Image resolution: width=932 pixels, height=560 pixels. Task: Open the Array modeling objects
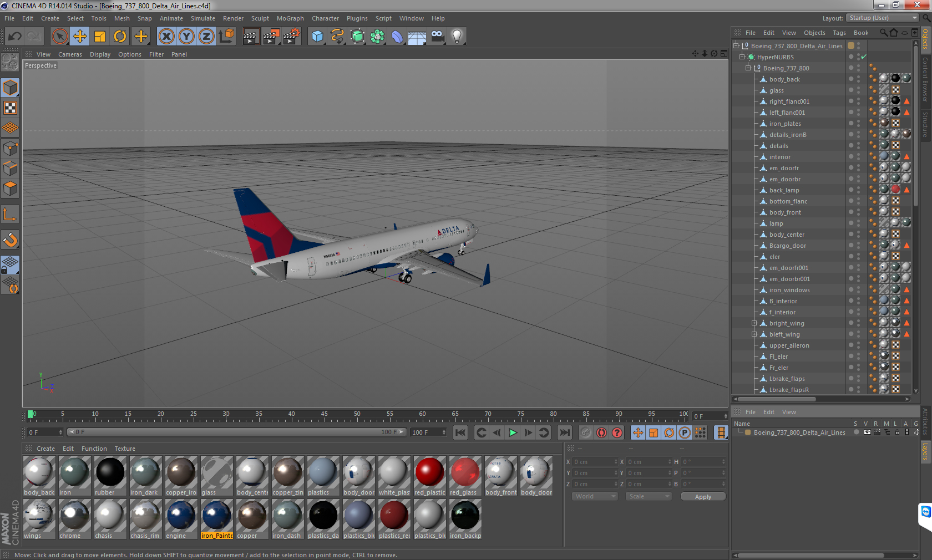click(x=377, y=37)
